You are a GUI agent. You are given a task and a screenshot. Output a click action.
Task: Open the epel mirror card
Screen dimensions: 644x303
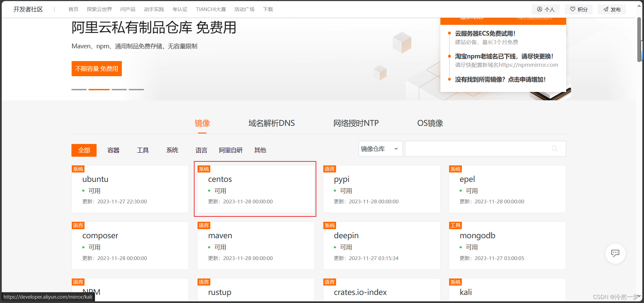(x=507, y=189)
